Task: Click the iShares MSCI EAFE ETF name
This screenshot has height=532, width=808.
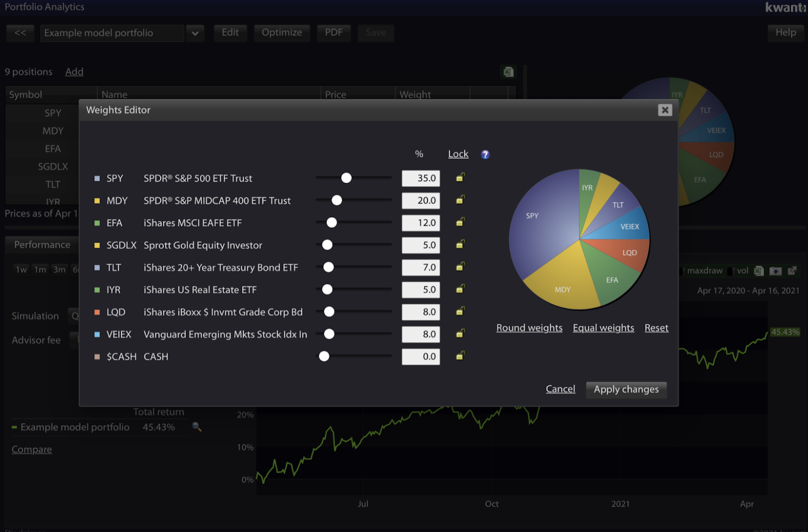Action: click(193, 223)
